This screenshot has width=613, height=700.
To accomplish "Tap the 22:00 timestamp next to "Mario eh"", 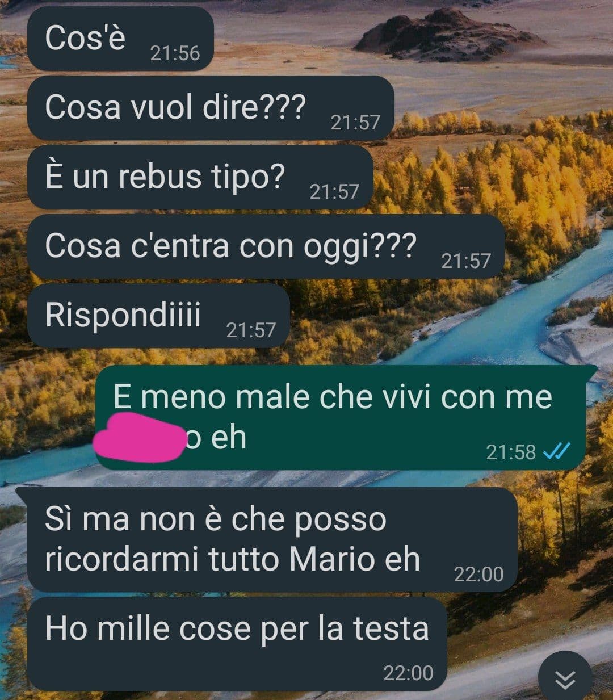I will pyautogui.click(x=478, y=575).
